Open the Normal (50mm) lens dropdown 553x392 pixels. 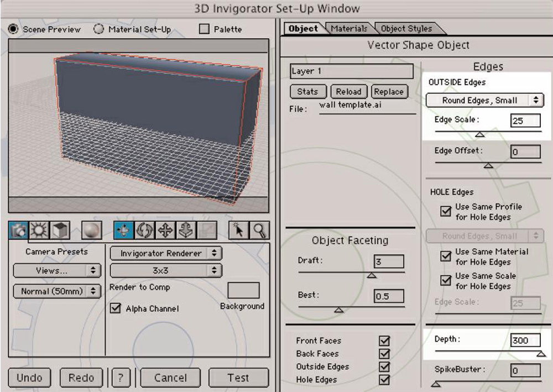point(57,291)
